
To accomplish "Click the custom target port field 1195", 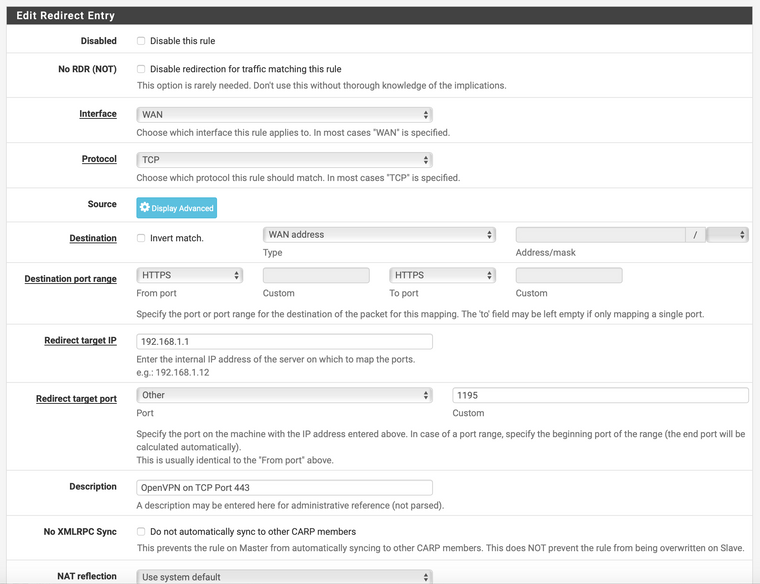I will [601, 395].
